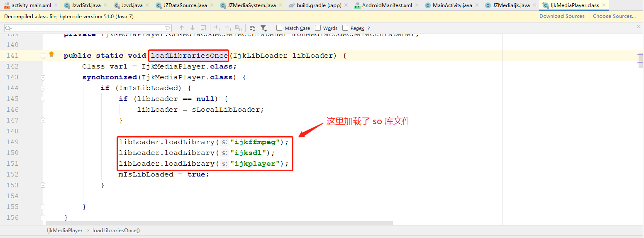Toggle Words checkbox
Screen dimensions: 644x238
pos(318,28)
